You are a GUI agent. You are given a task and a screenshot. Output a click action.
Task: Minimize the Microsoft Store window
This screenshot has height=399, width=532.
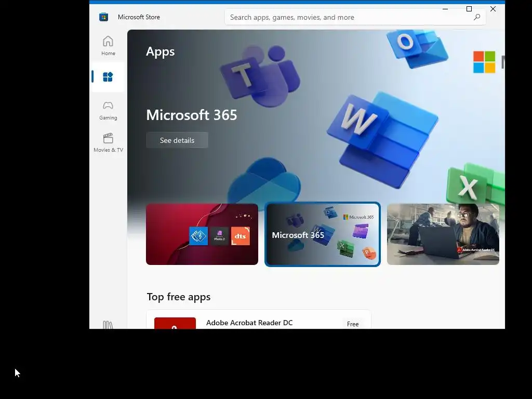pos(445,9)
